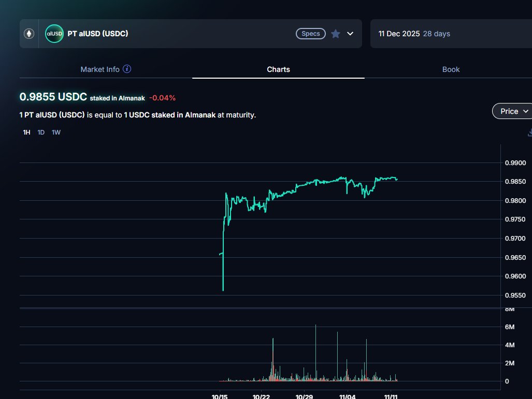This screenshot has height=399, width=532.
Task: Click the Ethereum network icon
Action: point(29,34)
